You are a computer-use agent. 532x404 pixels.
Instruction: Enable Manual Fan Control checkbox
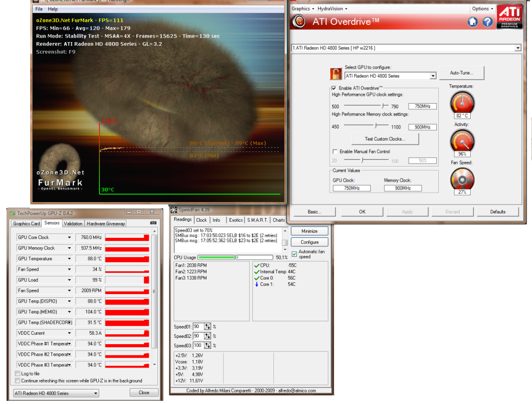[335, 151]
